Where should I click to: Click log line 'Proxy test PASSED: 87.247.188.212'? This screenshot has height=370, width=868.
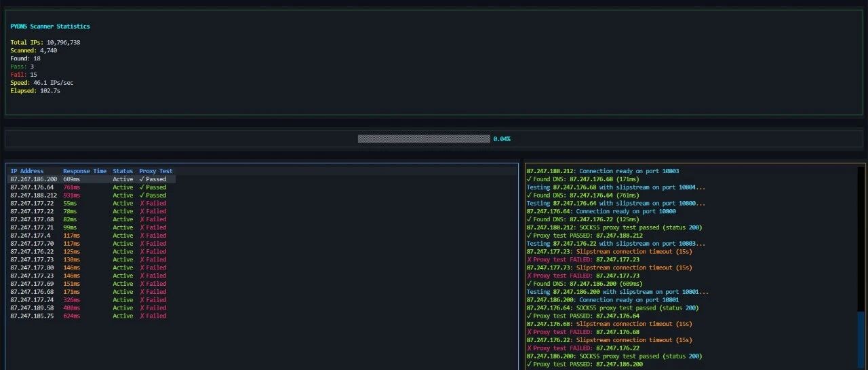click(585, 236)
